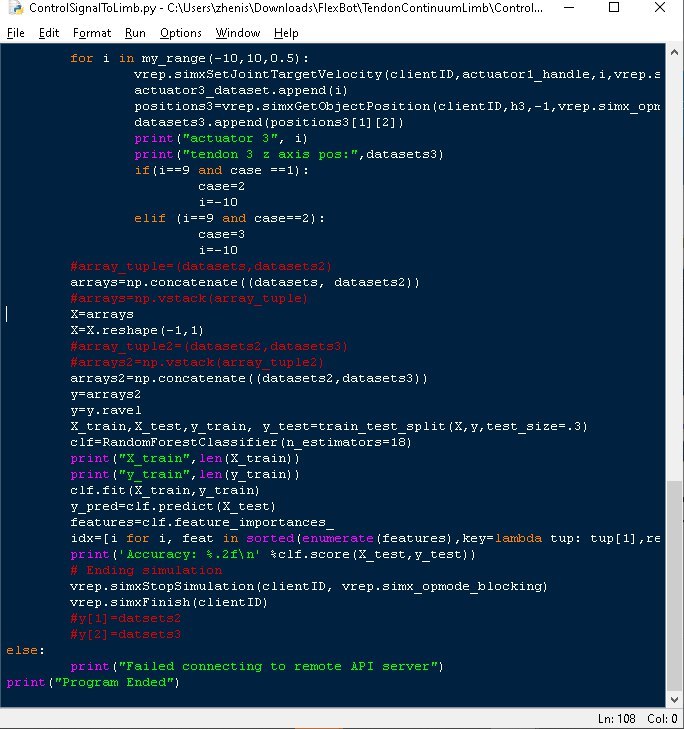Click the line 'actuator3_dataset.append(i)'
The height and width of the screenshot is (729, 684).
[241, 90]
